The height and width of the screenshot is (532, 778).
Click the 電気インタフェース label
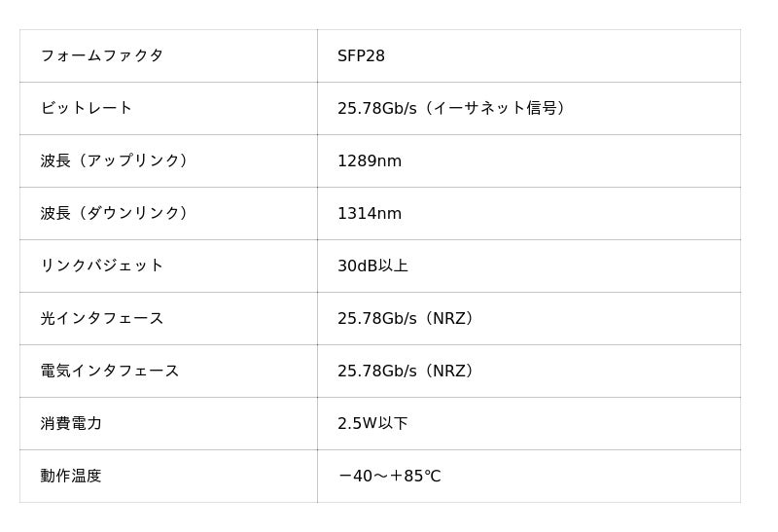110,372
